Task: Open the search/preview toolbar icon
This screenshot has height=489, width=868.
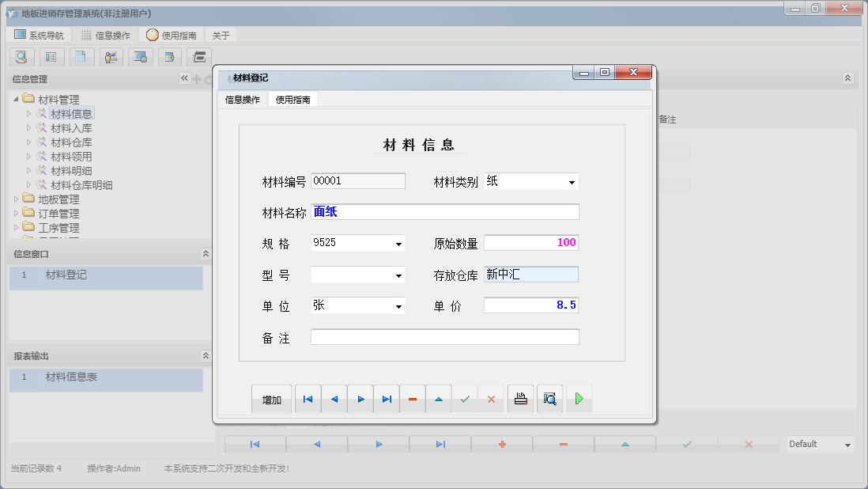Action: click(x=21, y=57)
